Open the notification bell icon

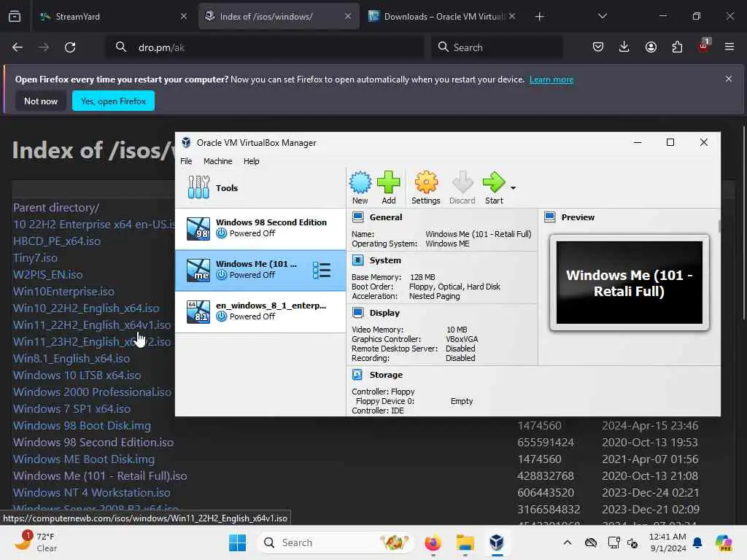697,542
